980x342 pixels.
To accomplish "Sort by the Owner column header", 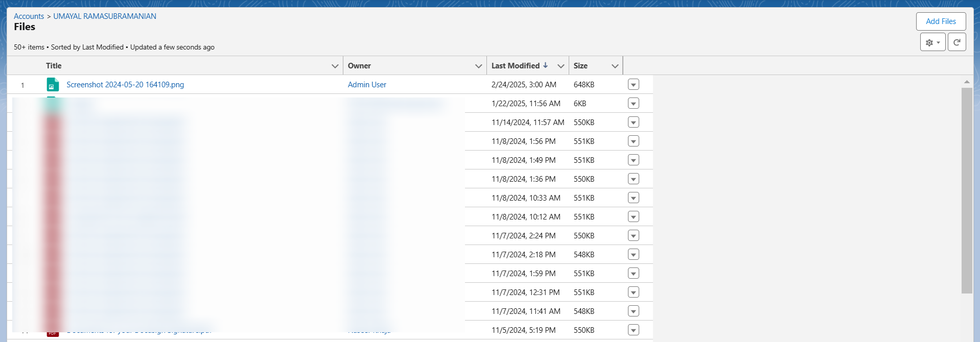I will [x=359, y=66].
